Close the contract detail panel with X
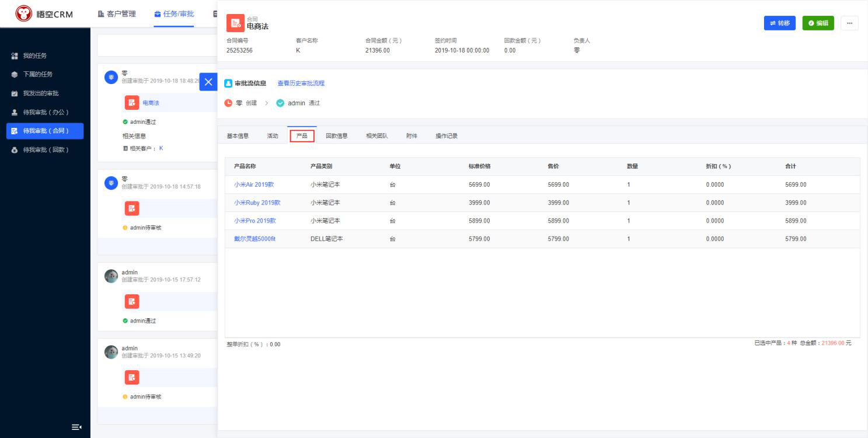The image size is (868, 438). click(x=208, y=82)
